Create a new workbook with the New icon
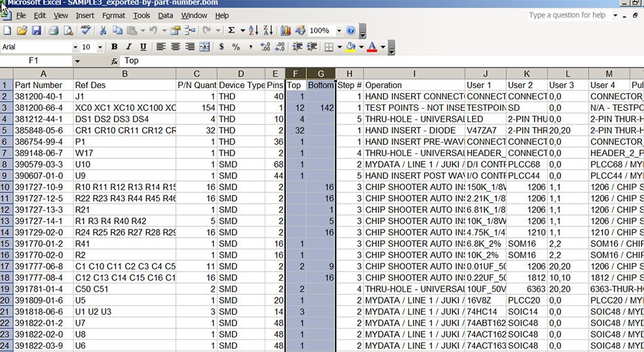The width and height of the screenshot is (644, 352). click(x=7, y=30)
